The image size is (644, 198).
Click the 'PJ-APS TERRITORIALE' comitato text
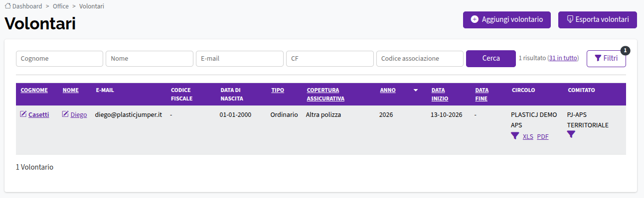point(588,120)
